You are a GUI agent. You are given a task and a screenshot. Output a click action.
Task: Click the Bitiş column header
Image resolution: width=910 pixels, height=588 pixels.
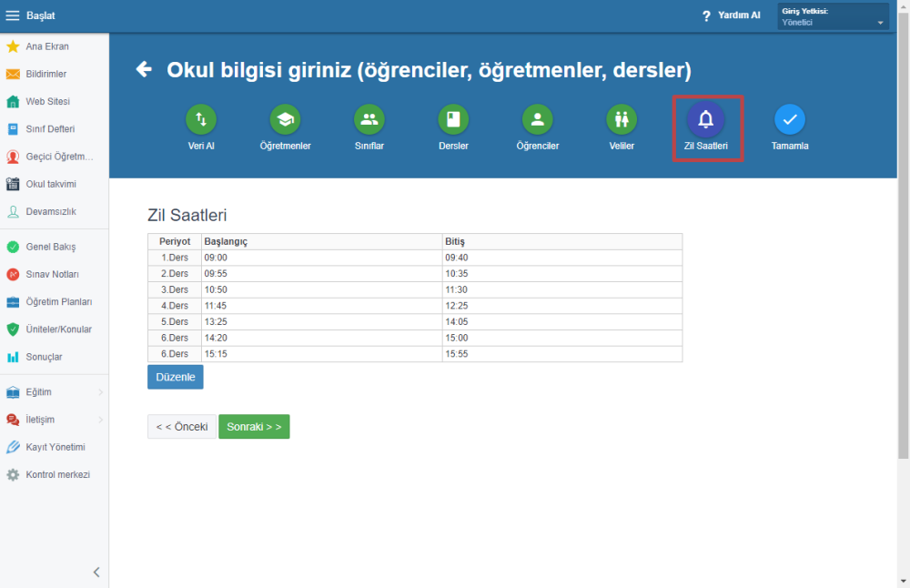click(562, 241)
